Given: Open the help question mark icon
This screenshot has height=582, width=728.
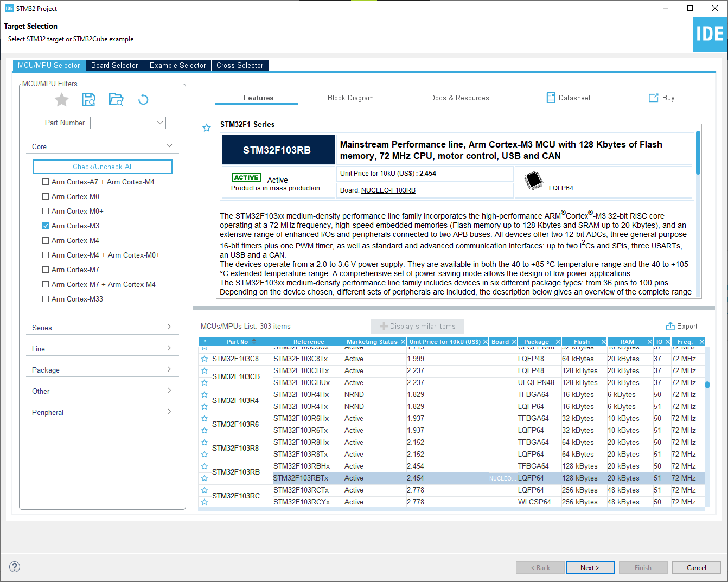Looking at the screenshot, I should coord(15,567).
